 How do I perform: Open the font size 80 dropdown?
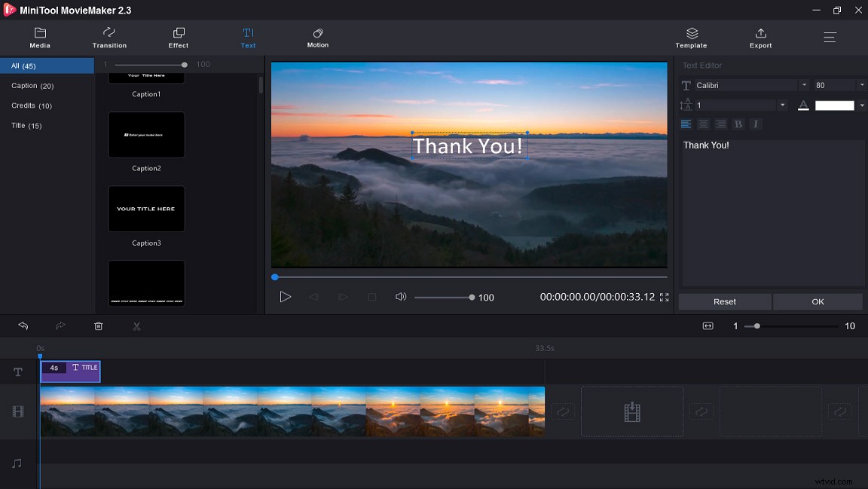pyautogui.click(x=860, y=84)
